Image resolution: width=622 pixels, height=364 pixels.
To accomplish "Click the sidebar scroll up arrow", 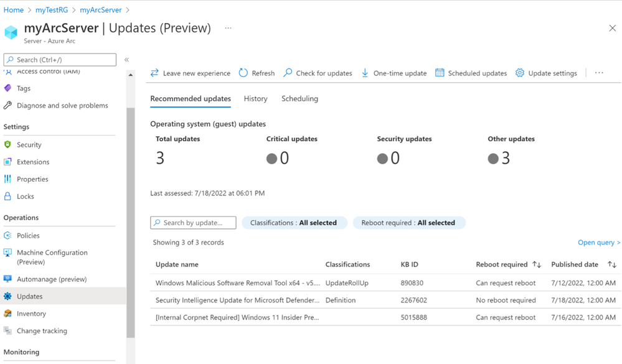I will (131, 75).
